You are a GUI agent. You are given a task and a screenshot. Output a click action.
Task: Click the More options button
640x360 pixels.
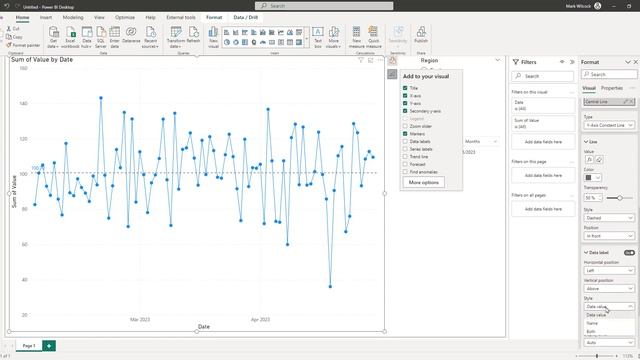tap(424, 182)
